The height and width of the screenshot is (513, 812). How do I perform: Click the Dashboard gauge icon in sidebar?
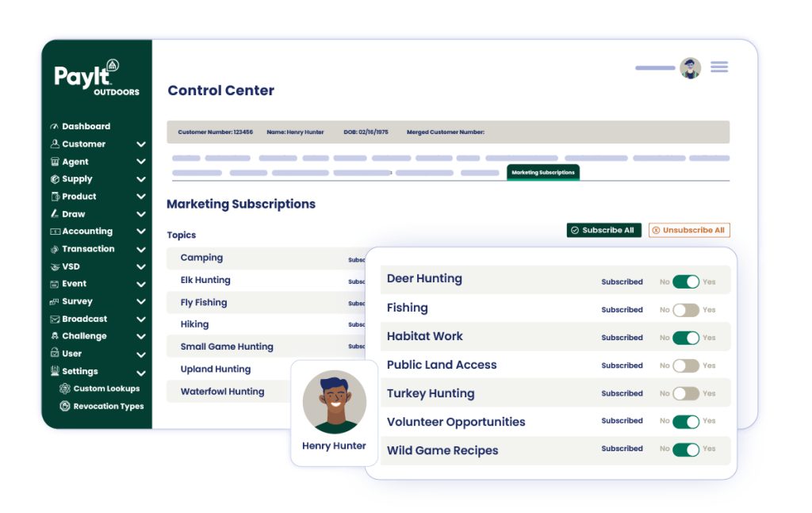pos(55,127)
